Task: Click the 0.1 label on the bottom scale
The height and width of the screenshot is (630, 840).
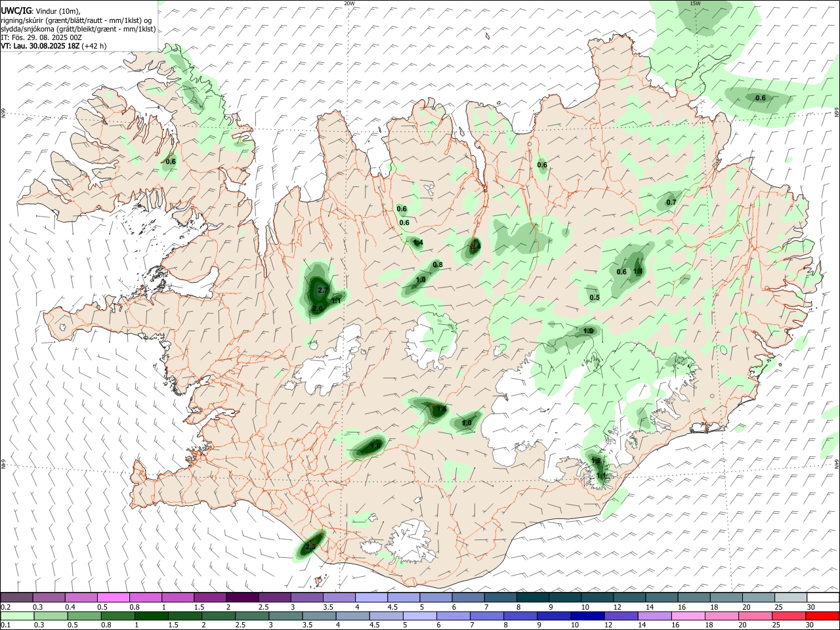Action: [6, 625]
